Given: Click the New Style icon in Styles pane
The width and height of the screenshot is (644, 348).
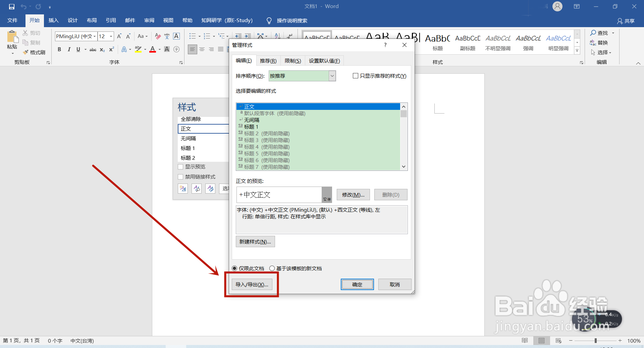Looking at the screenshot, I should [x=183, y=189].
